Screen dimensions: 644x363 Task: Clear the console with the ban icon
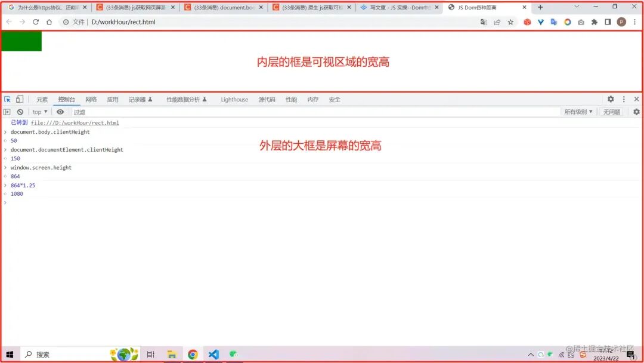pos(20,112)
